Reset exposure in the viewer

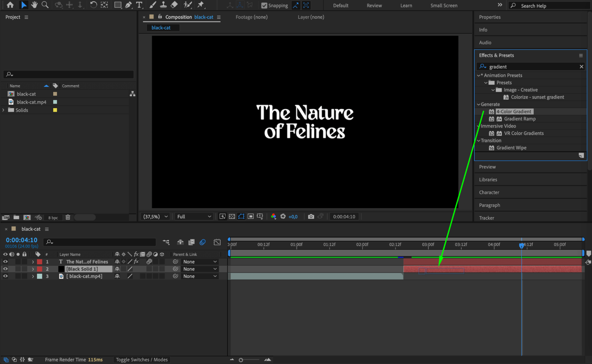(x=283, y=217)
